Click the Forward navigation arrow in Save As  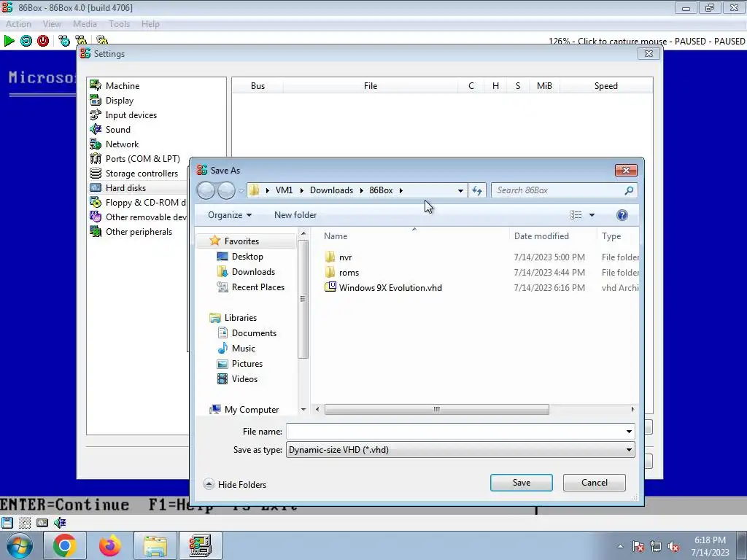click(226, 190)
